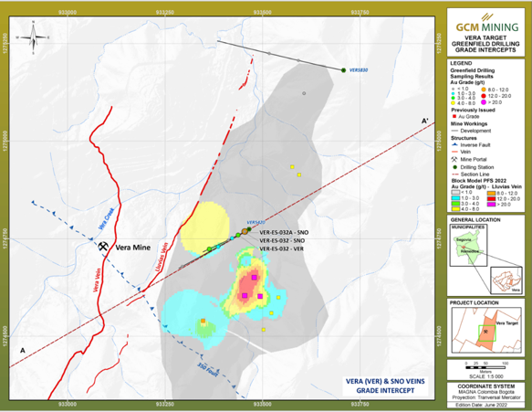Click the Vera Creek label

click(106, 218)
